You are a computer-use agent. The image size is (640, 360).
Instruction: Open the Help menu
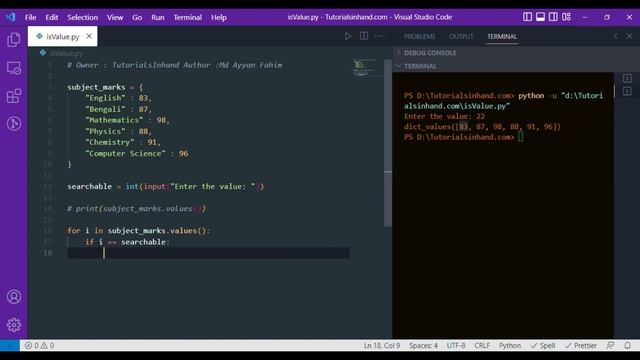[219, 17]
